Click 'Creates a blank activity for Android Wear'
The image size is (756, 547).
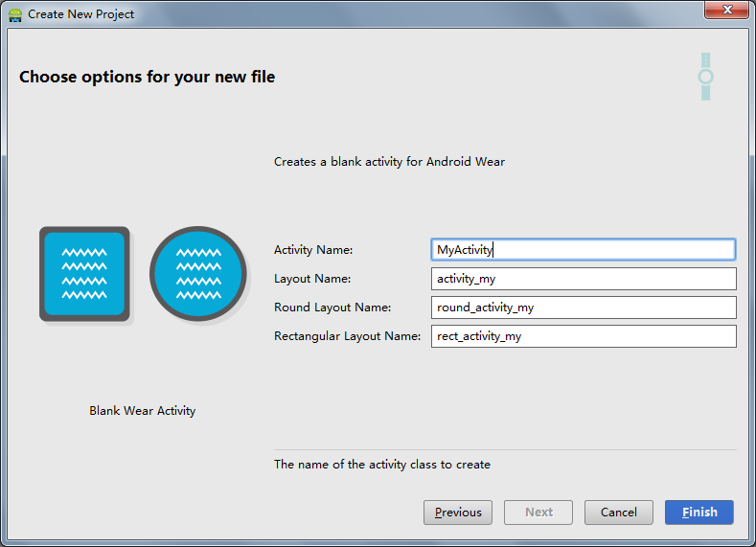[389, 162]
